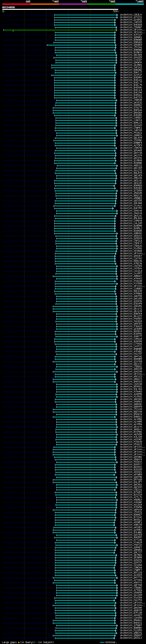Select hit label UniRef100_Q0U1E5

(x=131, y=58)
